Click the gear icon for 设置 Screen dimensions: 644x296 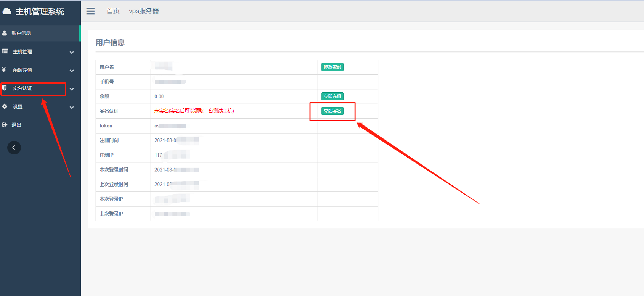pos(5,106)
